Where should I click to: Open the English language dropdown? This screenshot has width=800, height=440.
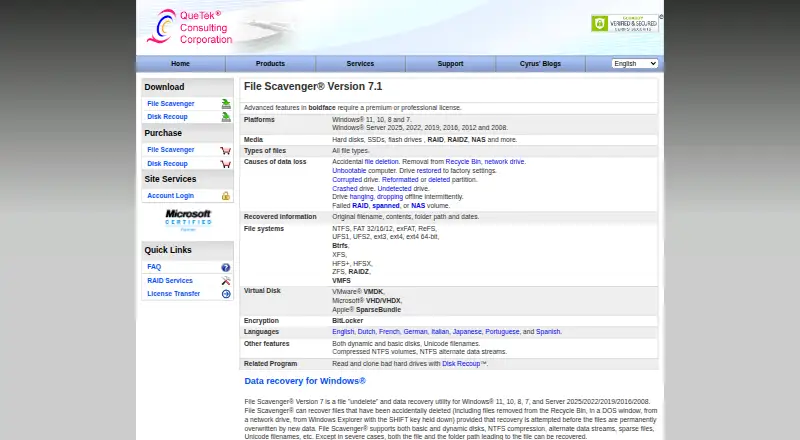[x=635, y=63]
